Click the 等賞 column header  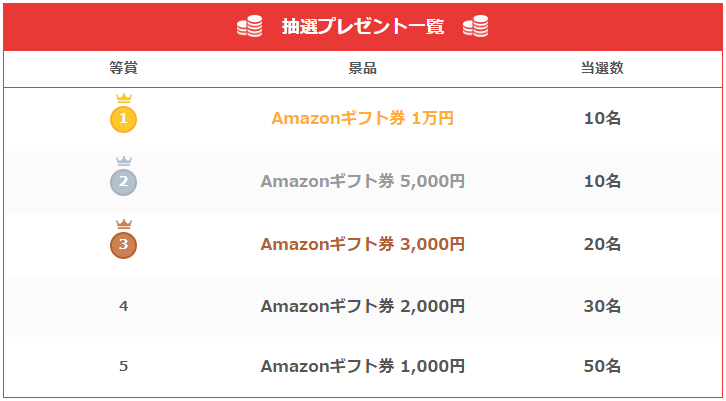point(123,68)
